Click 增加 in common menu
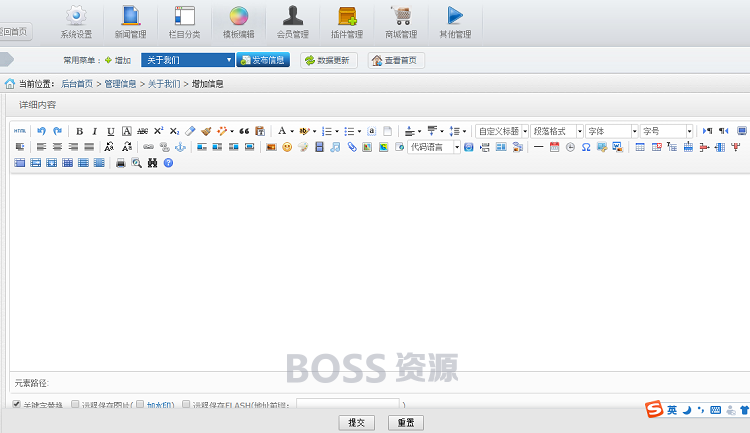The height and width of the screenshot is (433, 750). tap(118, 60)
